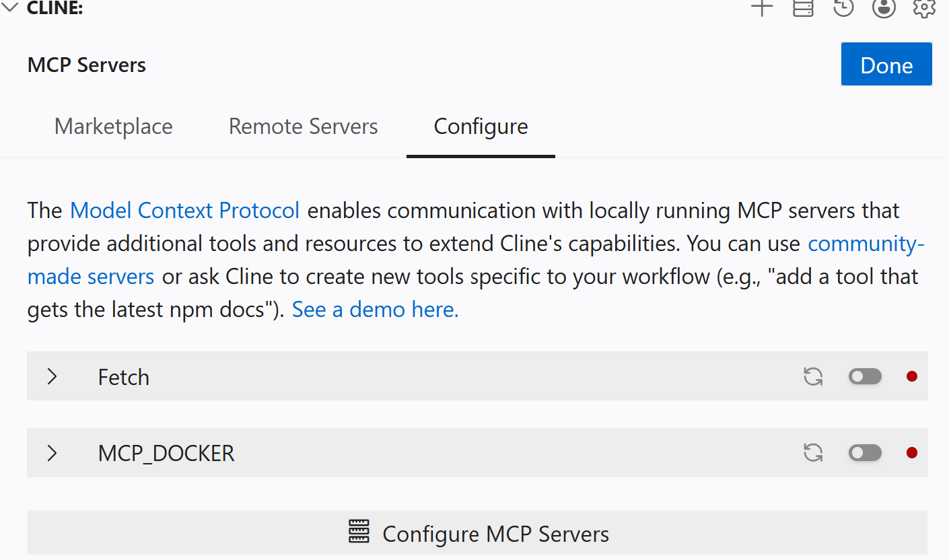This screenshot has width=949, height=560.
Task: Open MCP Servers icon in Cline header
Action: point(803,8)
